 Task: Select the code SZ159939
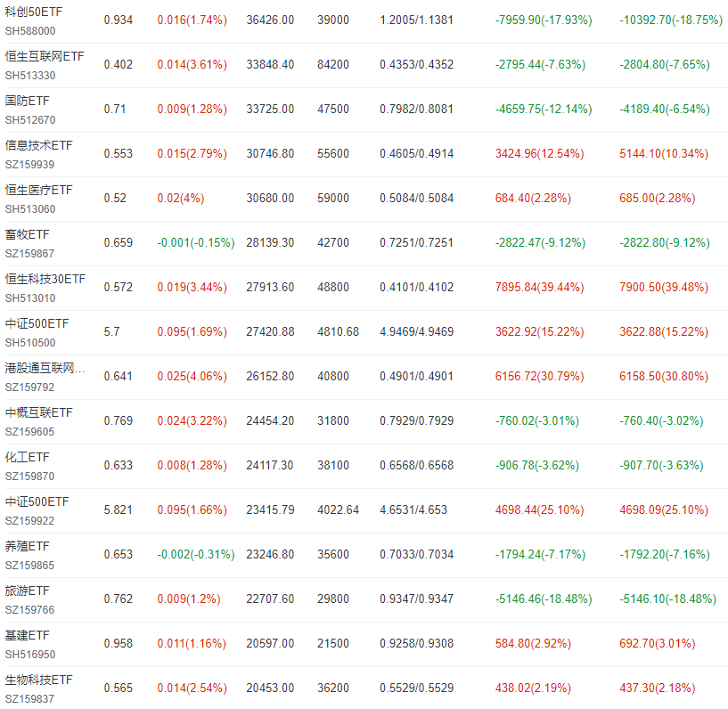(29, 165)
